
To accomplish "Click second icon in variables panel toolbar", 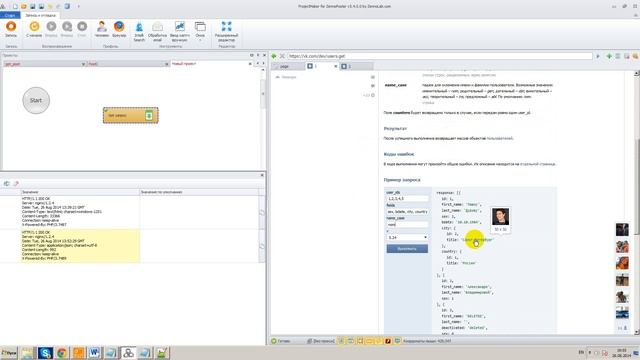I will tap(16, 184).
